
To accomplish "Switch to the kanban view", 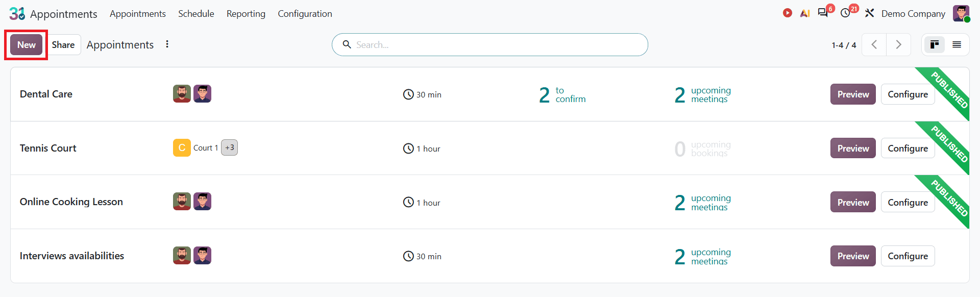I will pos(935,45).
